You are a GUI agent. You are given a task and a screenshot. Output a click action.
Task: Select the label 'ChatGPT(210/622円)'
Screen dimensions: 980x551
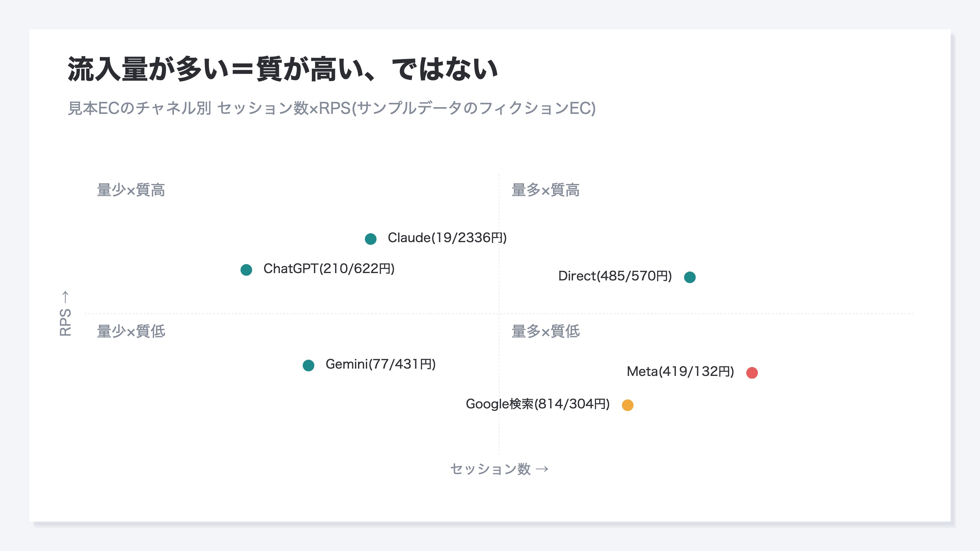click(329, 269)
